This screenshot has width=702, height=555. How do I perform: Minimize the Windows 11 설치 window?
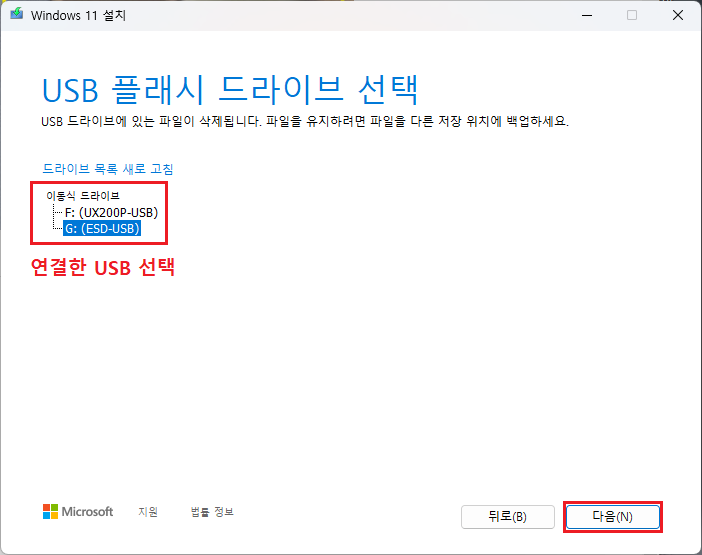coord(587,16)
